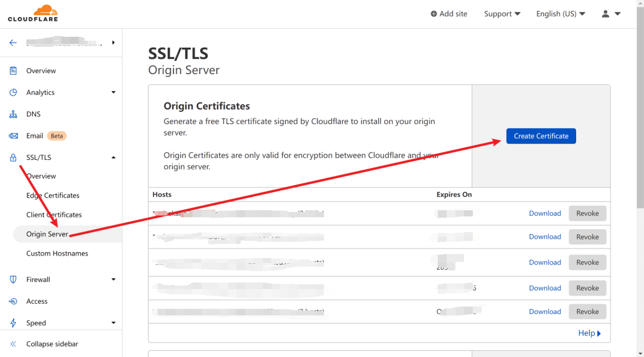Open the Support dropdown menu
This screenshot has width=644, height=357.
click(x=502, y=14)
